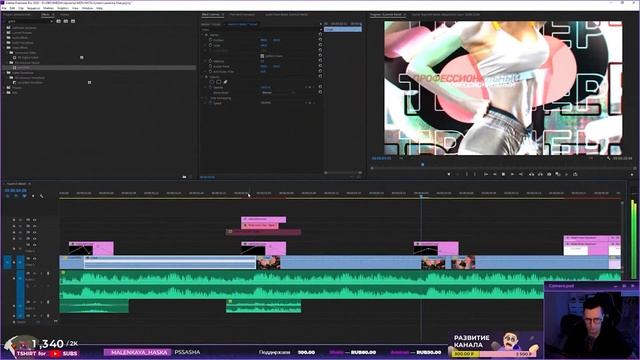The width and height of the screenshot is (640, 360).
Task: Stop playback in Program Monitor
Action: (503, 174)
